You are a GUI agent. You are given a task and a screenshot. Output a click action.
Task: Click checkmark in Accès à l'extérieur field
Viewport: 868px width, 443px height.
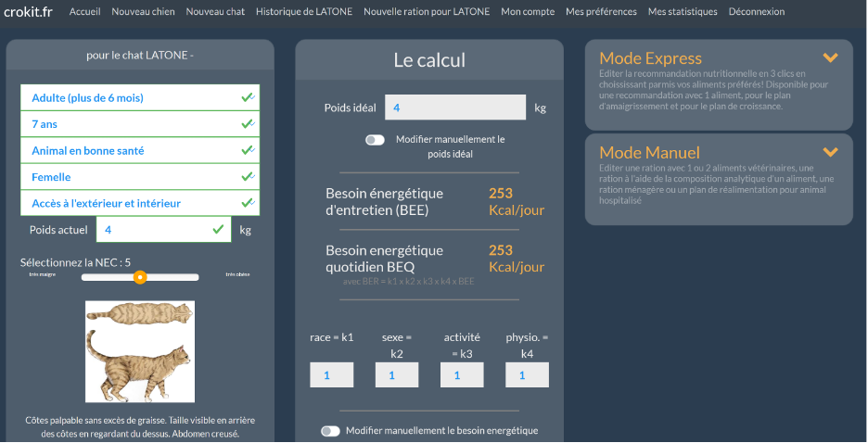(247, 203)
